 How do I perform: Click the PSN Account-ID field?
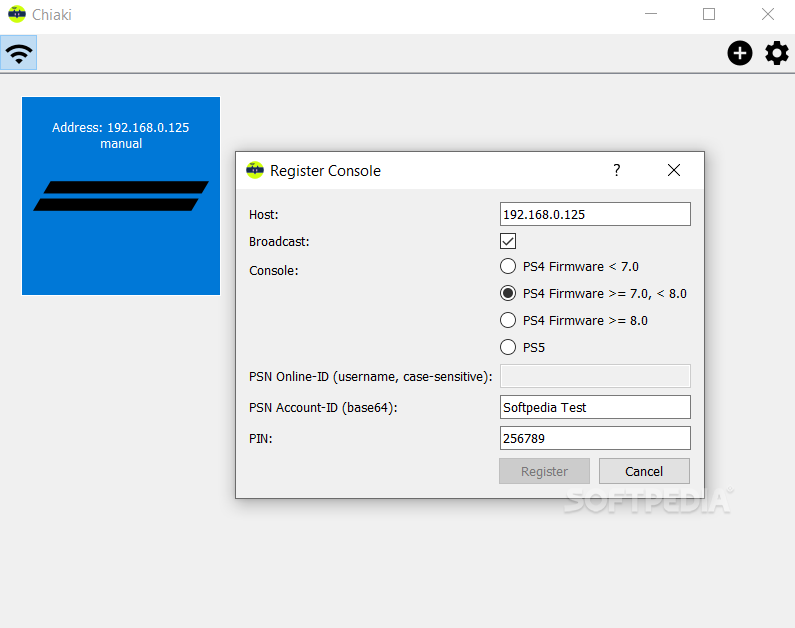[595, 407]
